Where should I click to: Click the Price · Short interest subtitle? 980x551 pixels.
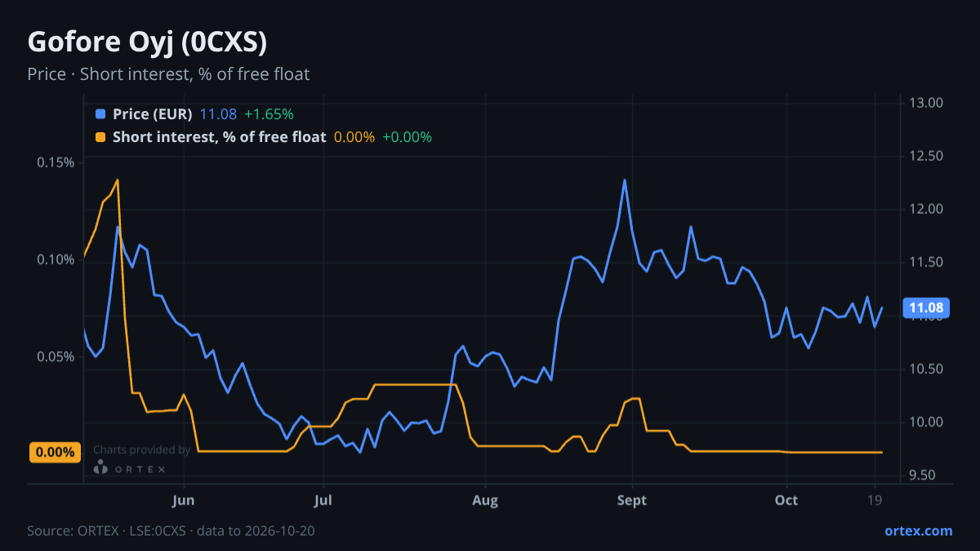168,74
